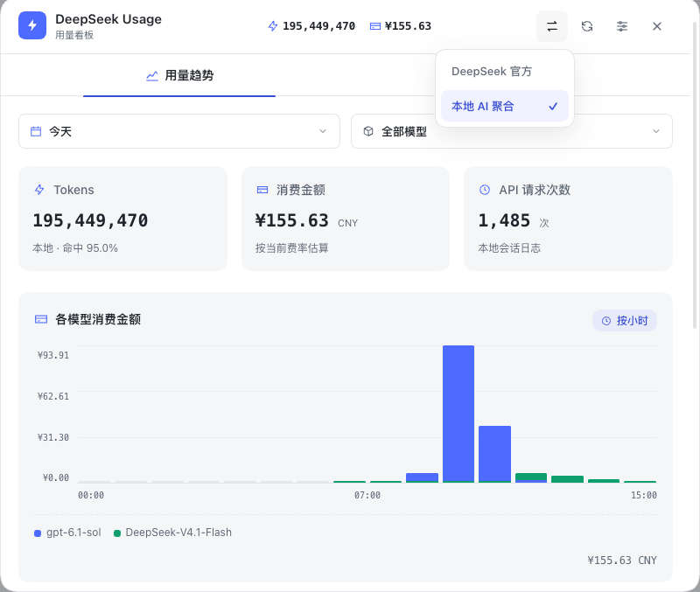Click the header total ¥155.63
700x592 pixels.
tap(408, 26)
